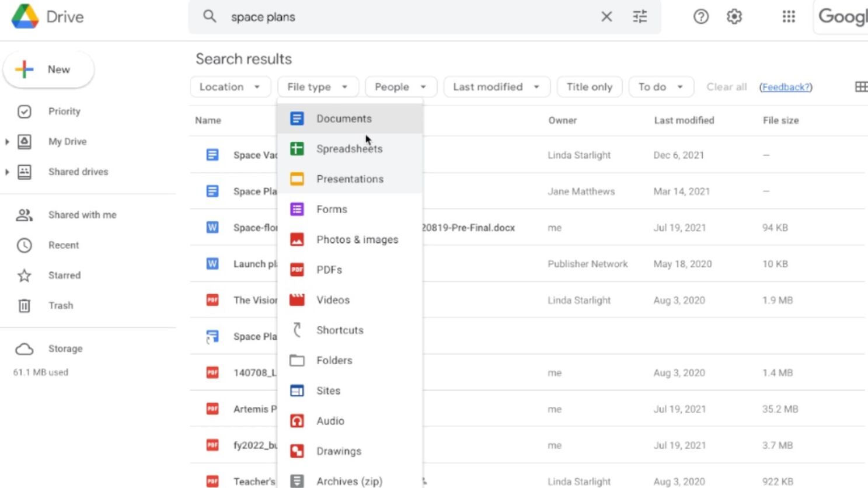Open the Help question mark icon
868x488 pixels.
(700, 17)
